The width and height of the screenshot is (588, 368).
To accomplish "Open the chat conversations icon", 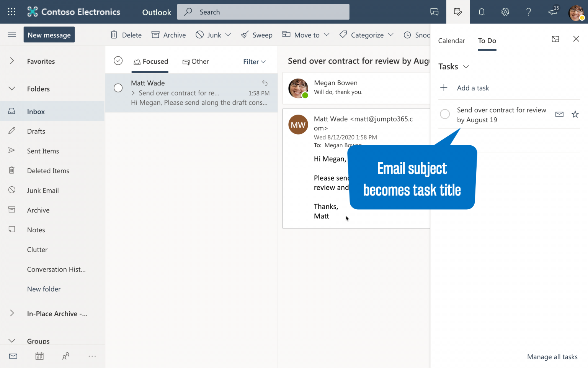I will coord(434,11).
